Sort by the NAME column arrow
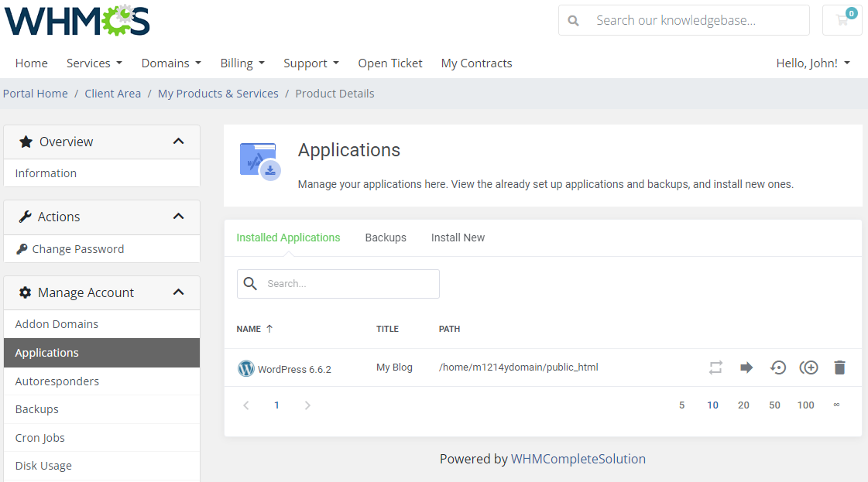Screen dimensions: 868x482 click(269, 329)
